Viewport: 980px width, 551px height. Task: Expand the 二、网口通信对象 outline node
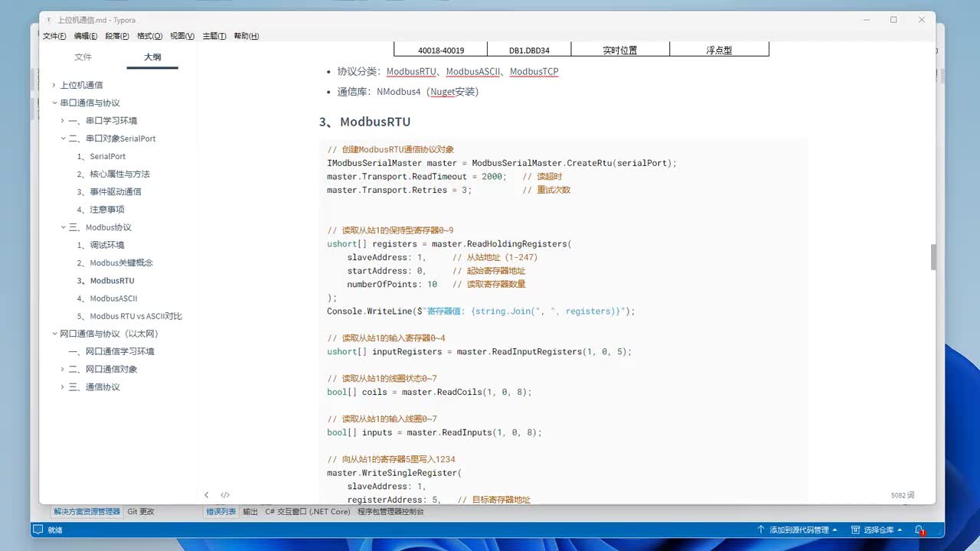[x=63, y=369]
